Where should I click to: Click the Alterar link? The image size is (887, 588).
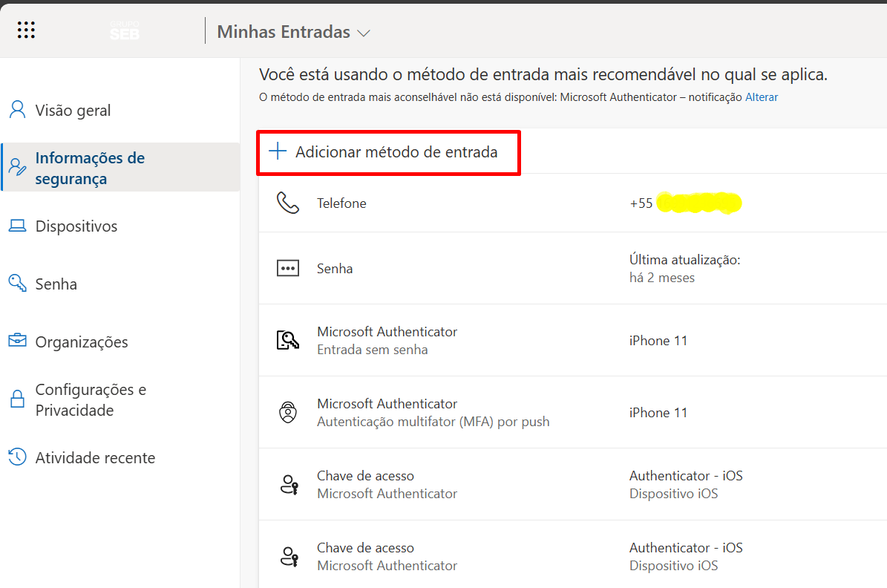[x=762, y=97]
